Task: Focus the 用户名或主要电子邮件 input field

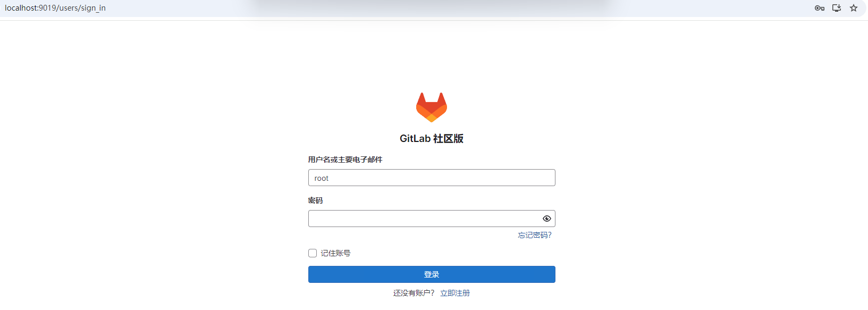Action: tap(432, 178)
